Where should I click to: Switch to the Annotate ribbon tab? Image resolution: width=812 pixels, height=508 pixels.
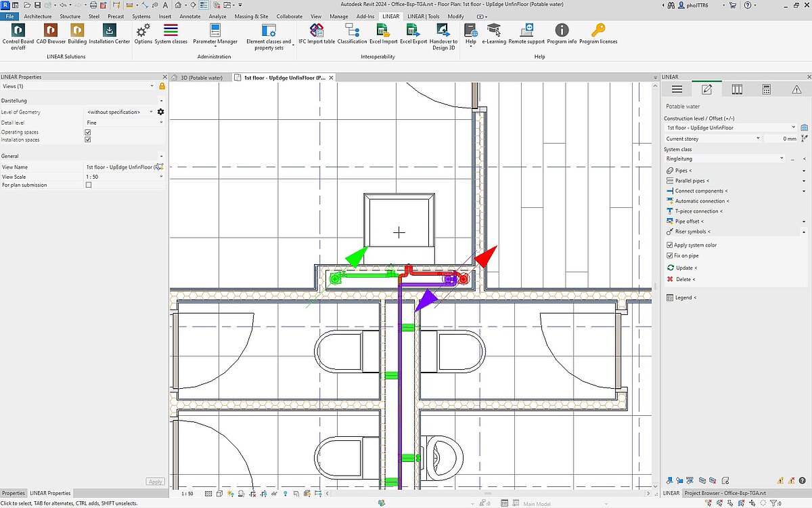pos(189,16)
